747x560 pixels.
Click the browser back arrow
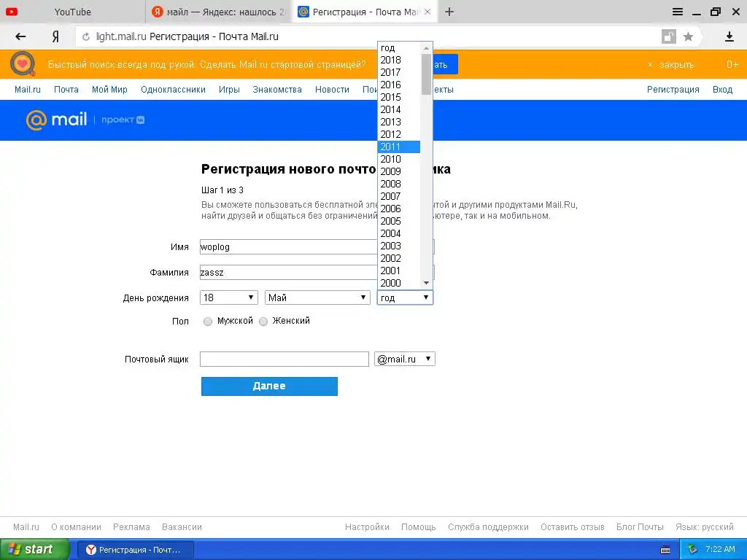20,36
